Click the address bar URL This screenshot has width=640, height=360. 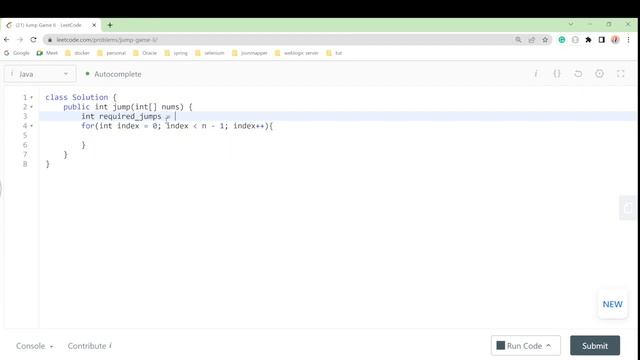coord(107,40)
